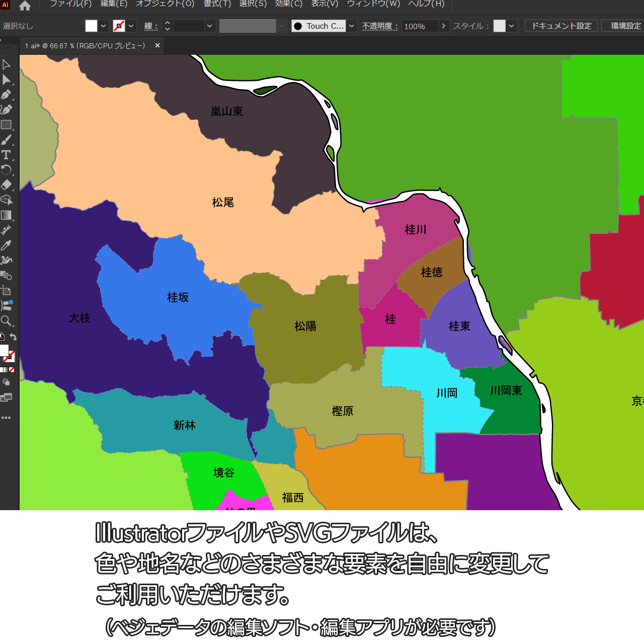644x644 pixels.
Task: Select the Zoom magnifier tool
Action: 6,321
